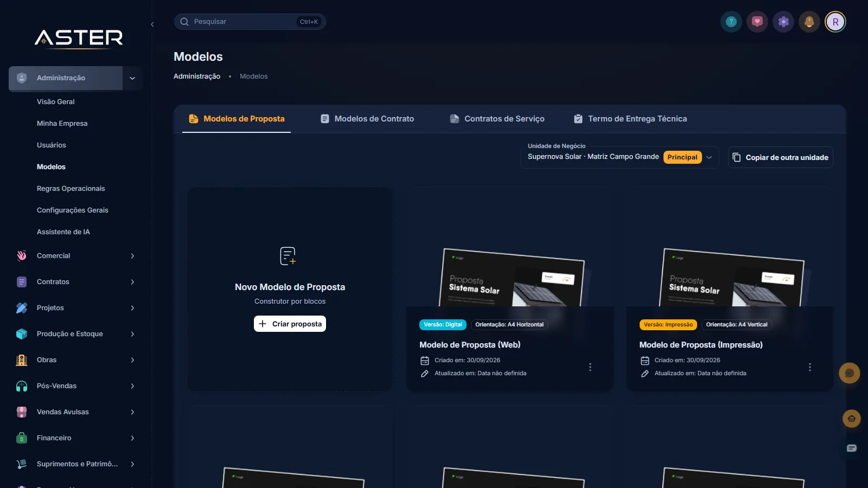Click the Modelo de Proposta (Web) title
868x488 pixels.
(470, 345)
